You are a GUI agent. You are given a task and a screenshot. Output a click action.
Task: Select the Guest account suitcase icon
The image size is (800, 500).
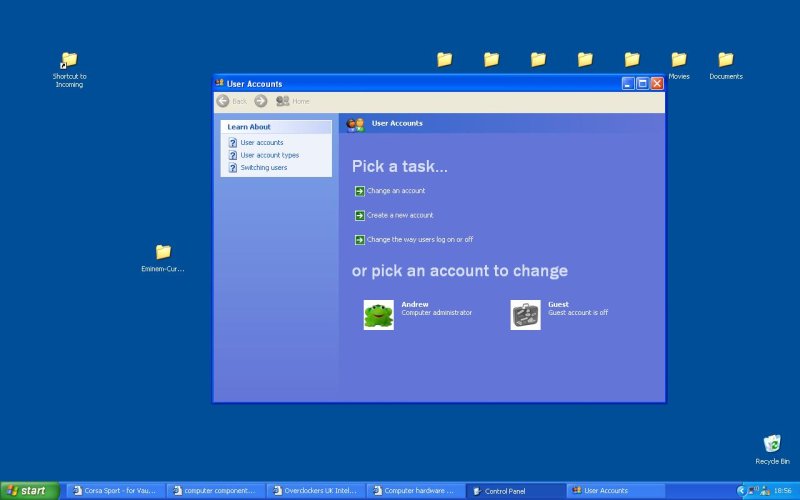click(x=525, y=315)
